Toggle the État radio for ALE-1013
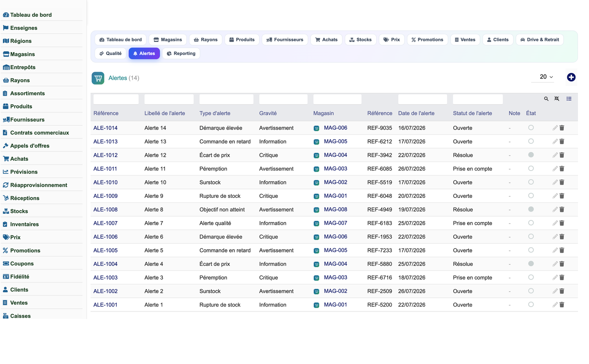Viewport: 589px width, 364px height. pyautogui.click(x=531, y=141)
